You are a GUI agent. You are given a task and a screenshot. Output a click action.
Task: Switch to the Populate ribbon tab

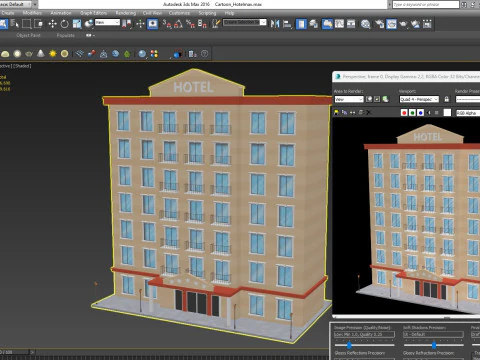click(x=65, y=35)
